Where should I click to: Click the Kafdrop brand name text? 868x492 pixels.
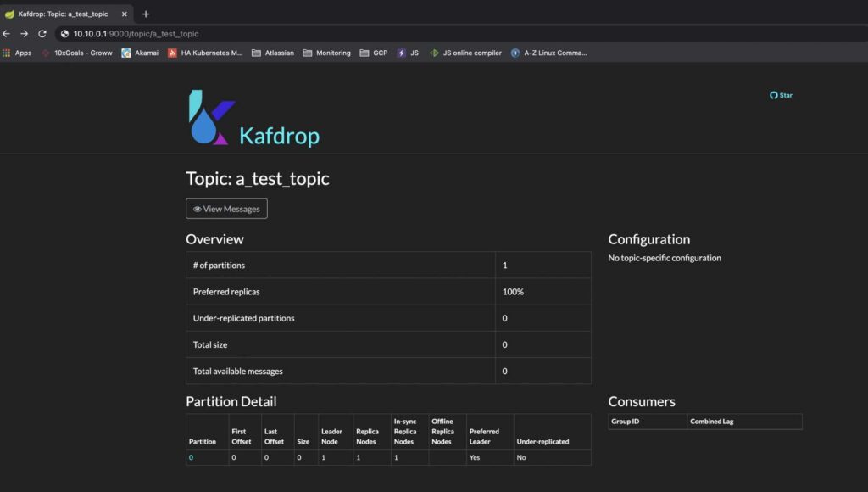click(x=280, y=136)
